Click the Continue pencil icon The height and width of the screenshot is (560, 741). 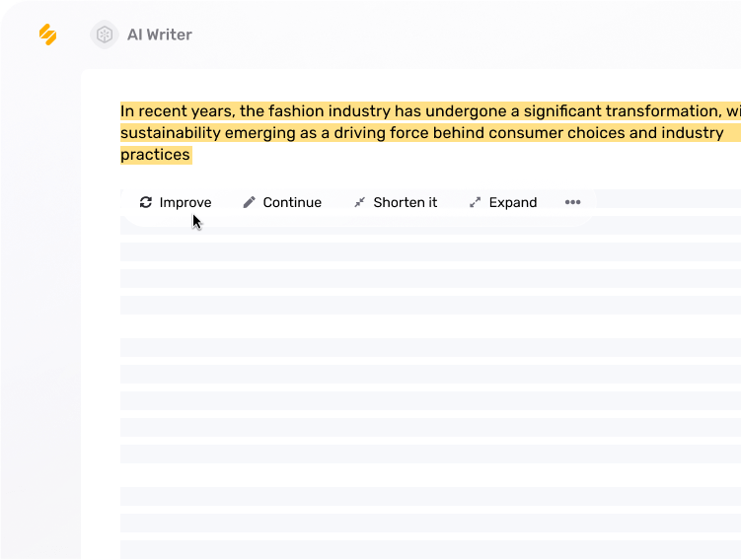pos(249,202)
